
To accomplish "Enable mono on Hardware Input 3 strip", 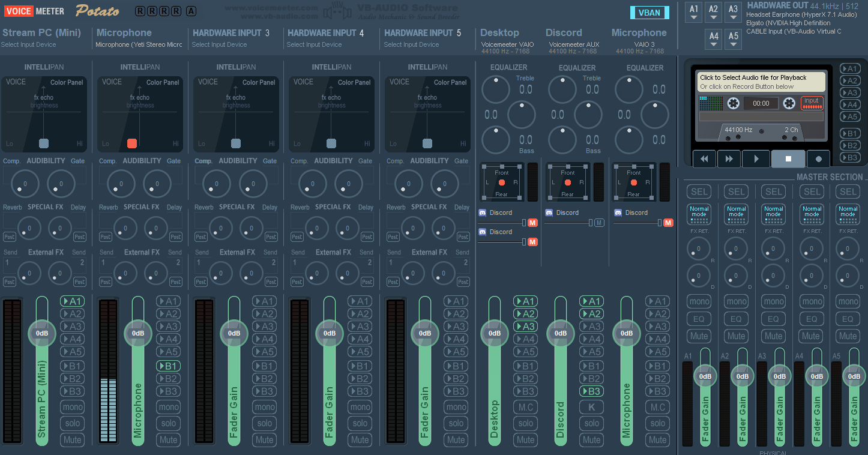I will click(x=264, y=407).
